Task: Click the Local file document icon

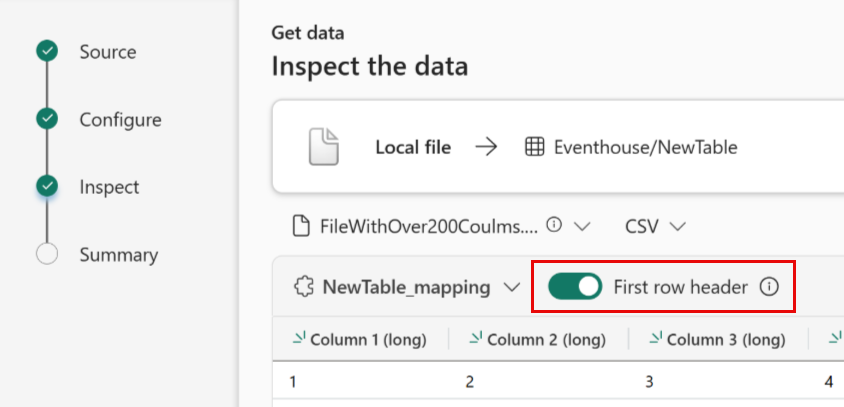Action: click(324, 146)
